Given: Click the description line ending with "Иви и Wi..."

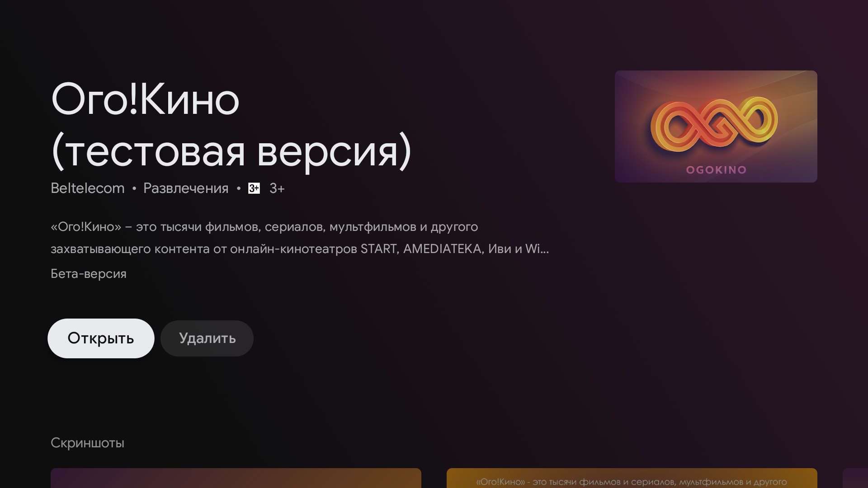Looking at the screenshot, I should point(299,249).
